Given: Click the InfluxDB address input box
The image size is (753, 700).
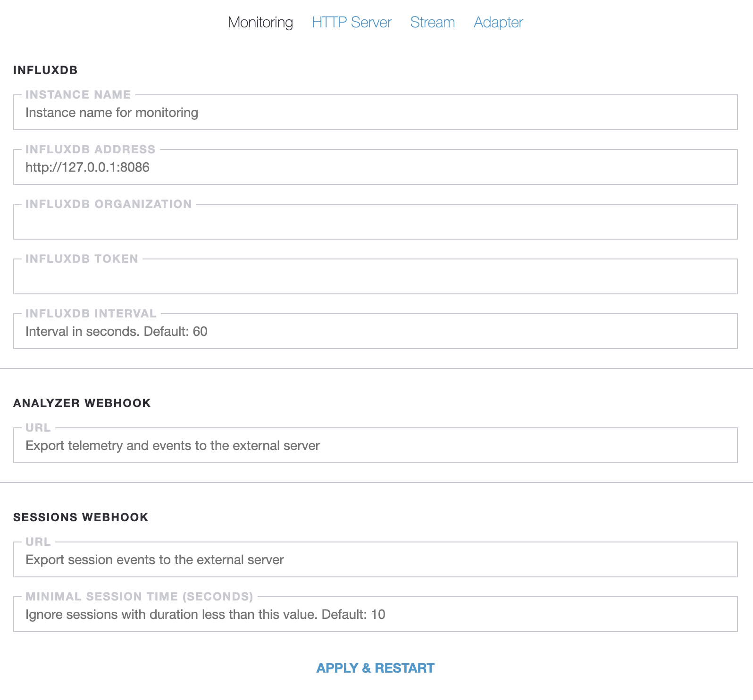Looking at the screenshot, I should click(x=375, y=168).
